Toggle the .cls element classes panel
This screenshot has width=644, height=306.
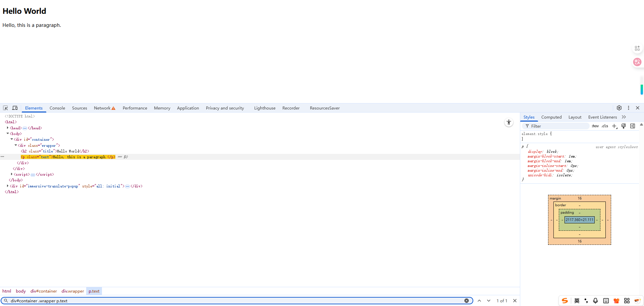[605, 126]
